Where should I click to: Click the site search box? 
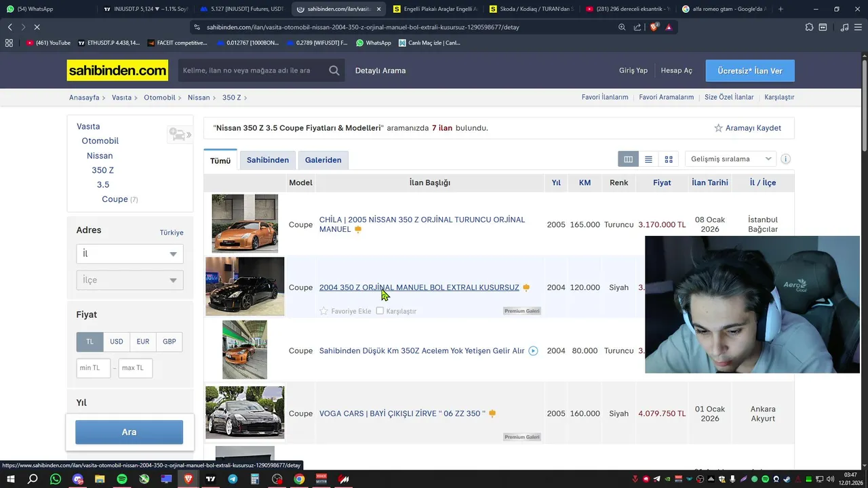(254, 70)
